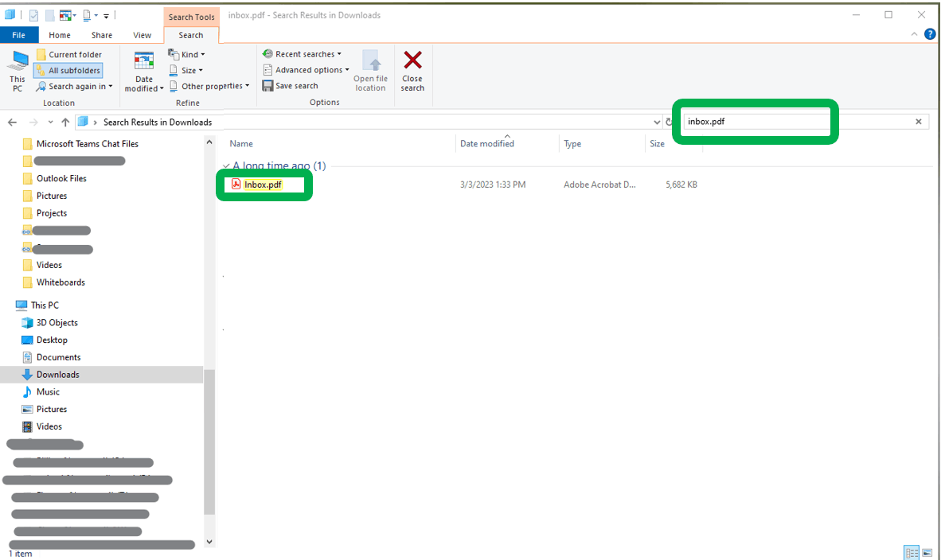The width and height of the screenshot is (945, 560).
Task: Toggle All subfolders search option
Action: 68,71
